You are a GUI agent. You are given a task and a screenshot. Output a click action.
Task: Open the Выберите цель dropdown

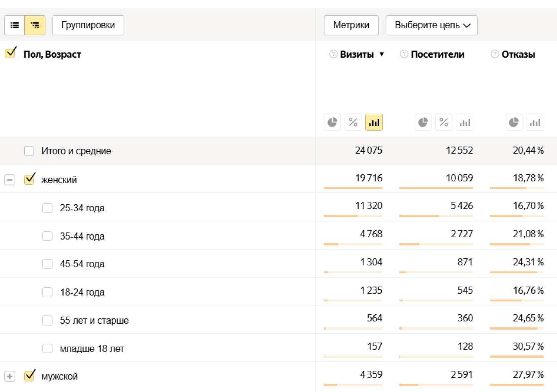(x=431, y=25)
